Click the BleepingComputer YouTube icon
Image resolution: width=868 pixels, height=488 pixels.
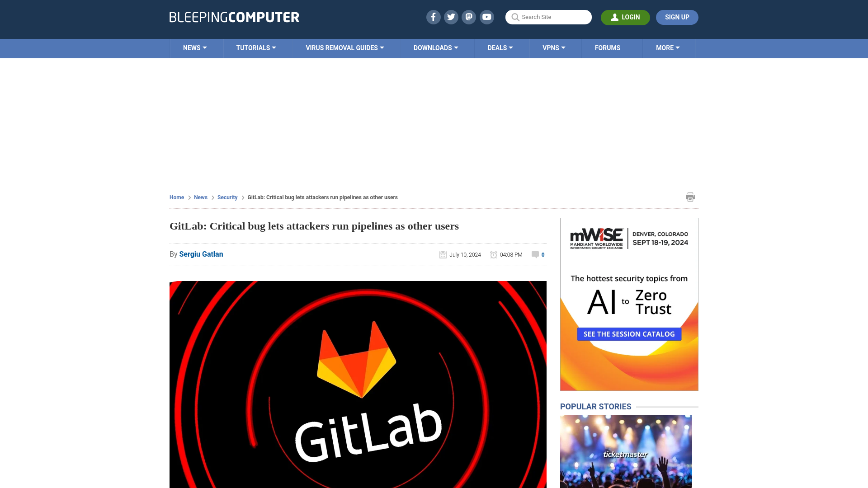(486, 17)
